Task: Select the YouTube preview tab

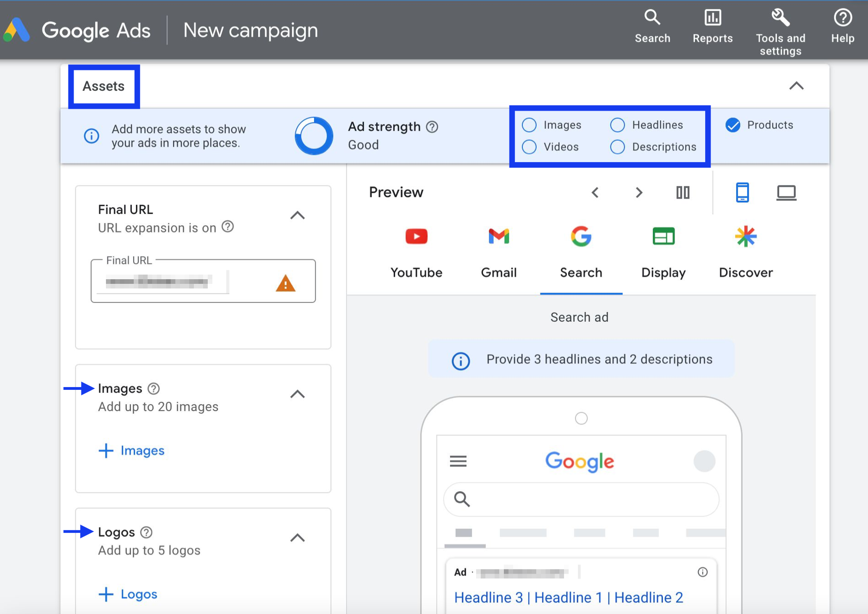Action: coord(416,253)
